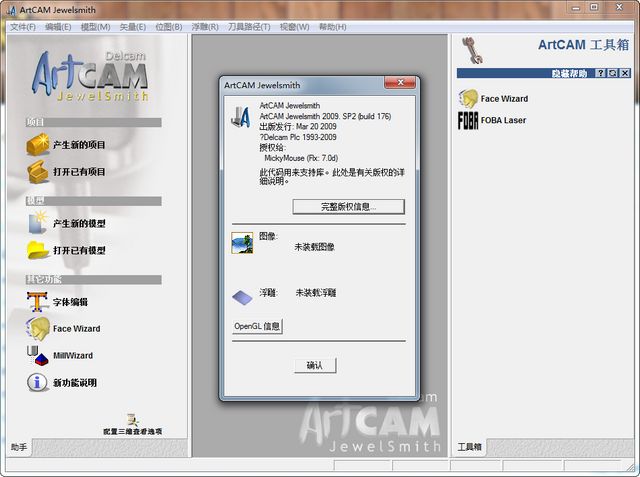Viewport: 640px width, 477px height.
Task: Click the relief blue diamond icon in dialog
Action: pos(242,297)
